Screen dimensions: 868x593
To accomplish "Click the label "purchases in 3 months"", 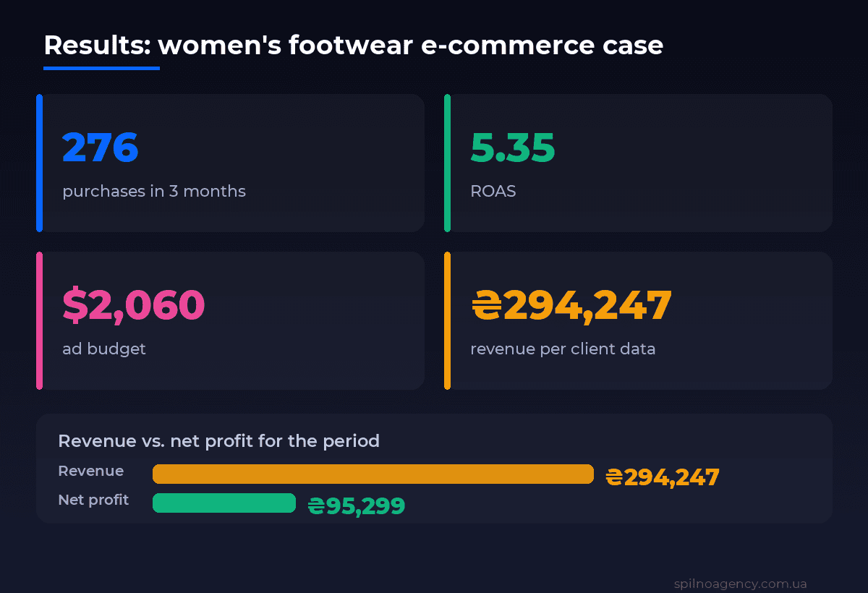I will 154,192.
